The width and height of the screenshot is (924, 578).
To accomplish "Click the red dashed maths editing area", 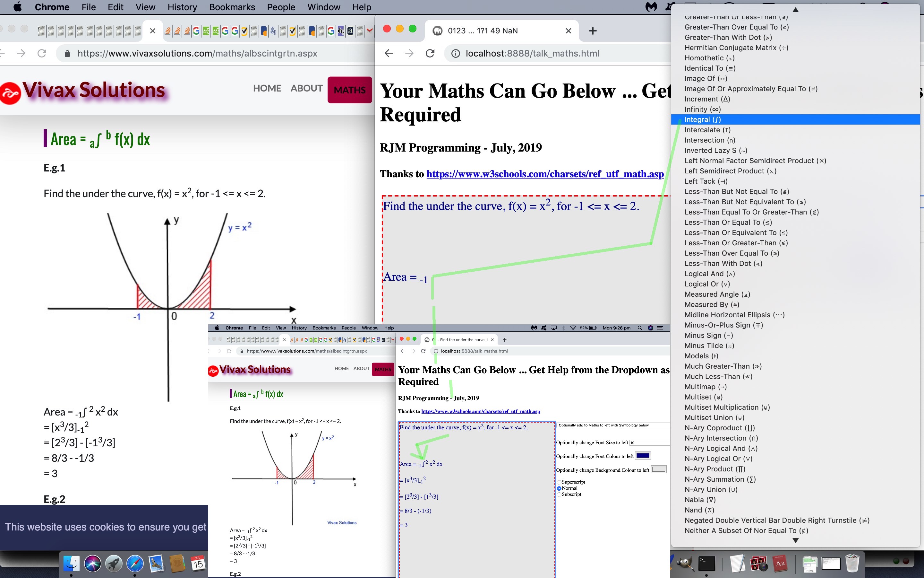I will pos(526,260).
